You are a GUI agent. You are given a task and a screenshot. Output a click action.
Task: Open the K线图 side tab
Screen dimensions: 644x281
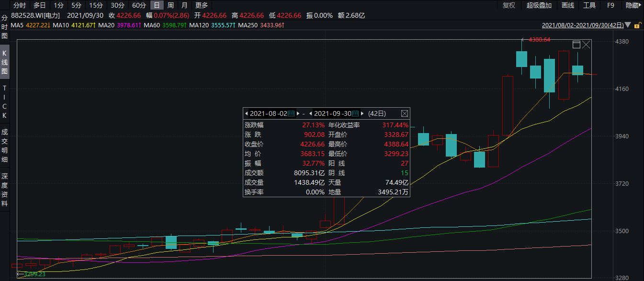tap(5, 62)
